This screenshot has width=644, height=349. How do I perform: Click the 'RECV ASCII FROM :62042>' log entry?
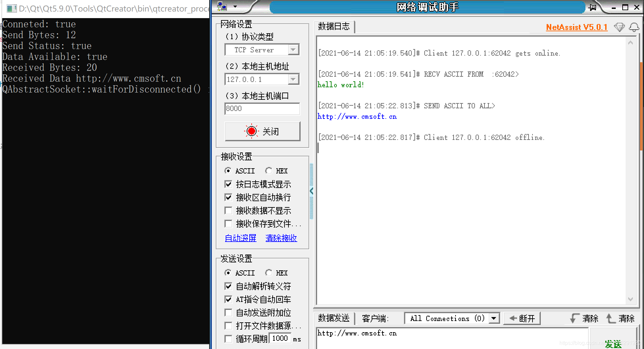coord(418,74)
